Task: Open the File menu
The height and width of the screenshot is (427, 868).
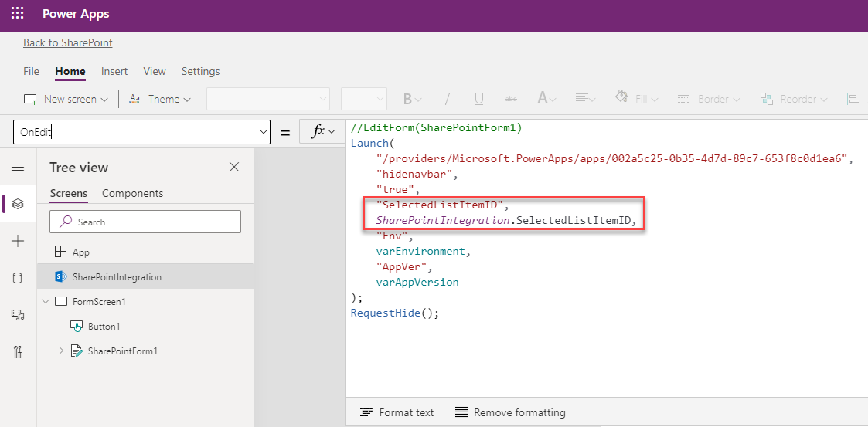Action: pyautogui.click(x=31, y=71)
